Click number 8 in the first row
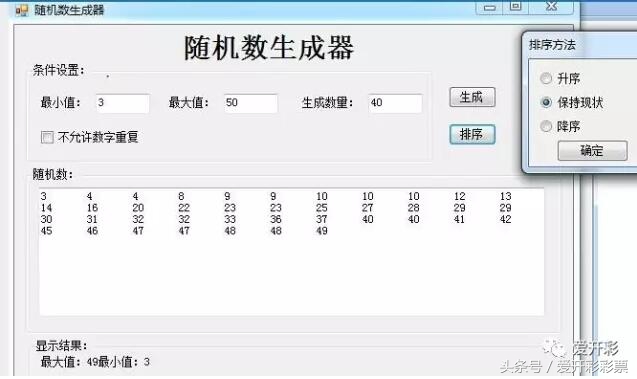637x379 pixels. tap(181, 196)
